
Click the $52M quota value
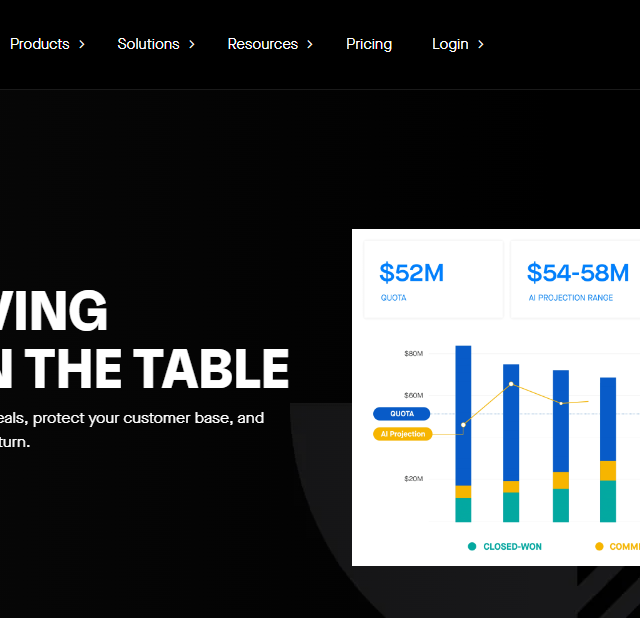pos(411,273)
